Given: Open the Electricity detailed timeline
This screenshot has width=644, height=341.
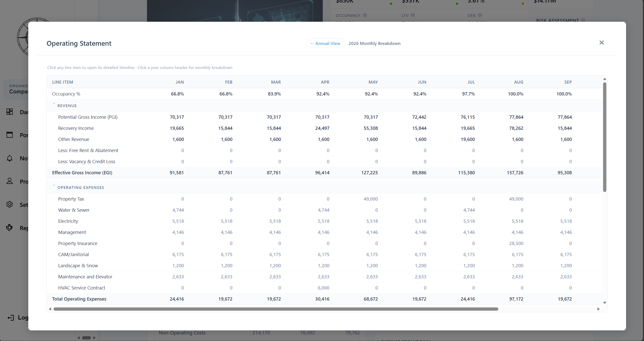Looking at the screenshot, I should coord(68,221).
